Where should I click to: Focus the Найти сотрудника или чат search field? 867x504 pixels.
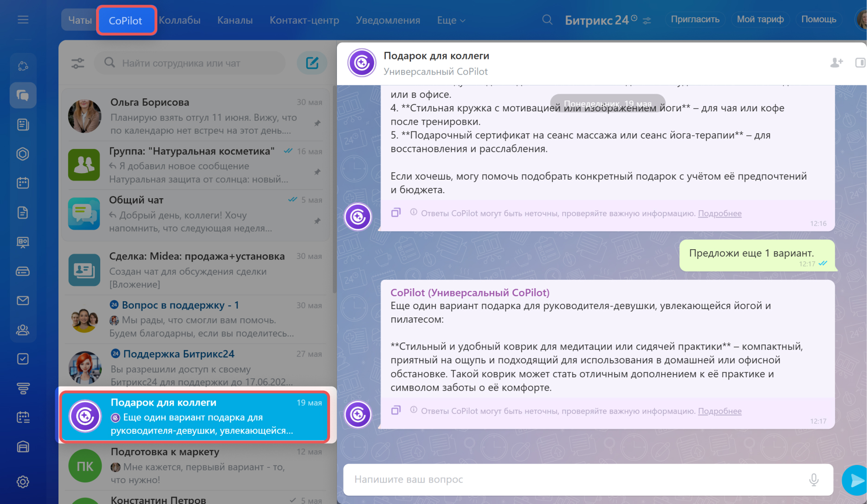(190, 63)
